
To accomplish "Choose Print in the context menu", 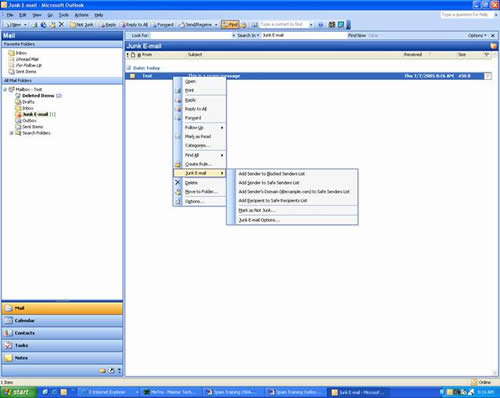I will [x=199, y=90].
